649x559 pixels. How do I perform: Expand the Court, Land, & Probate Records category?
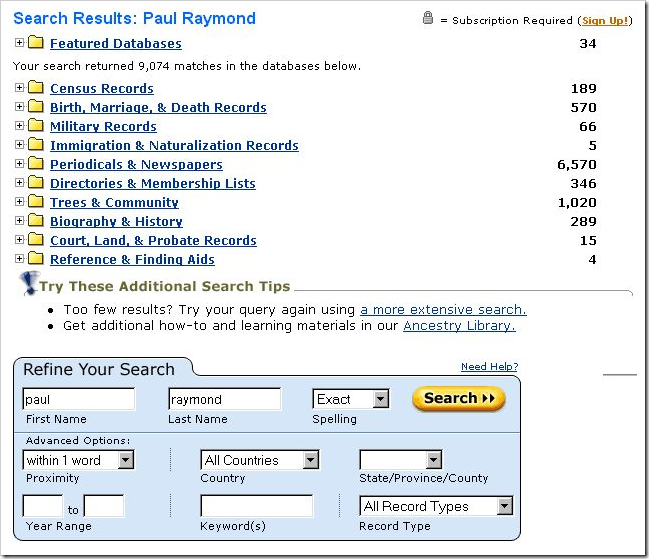click(20, 240)
